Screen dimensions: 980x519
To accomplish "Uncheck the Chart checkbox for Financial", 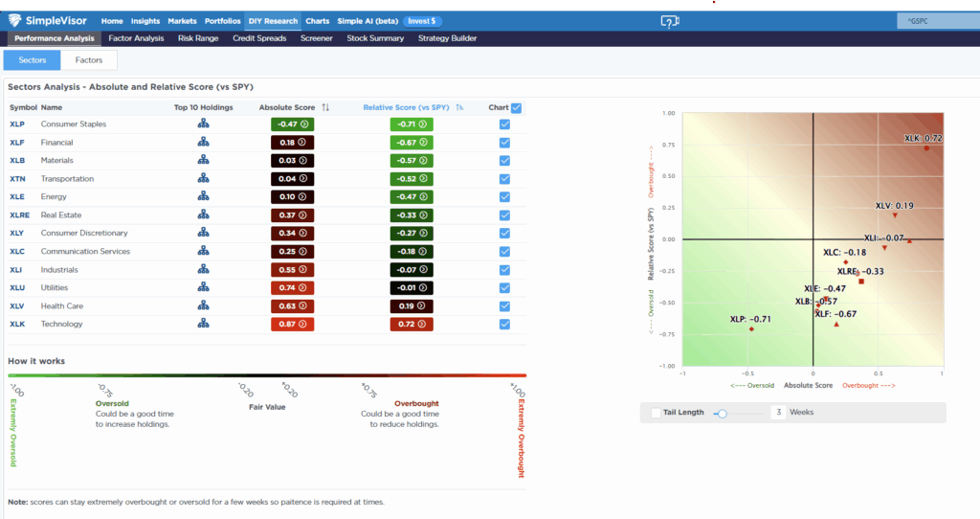I will click(504, 143).
